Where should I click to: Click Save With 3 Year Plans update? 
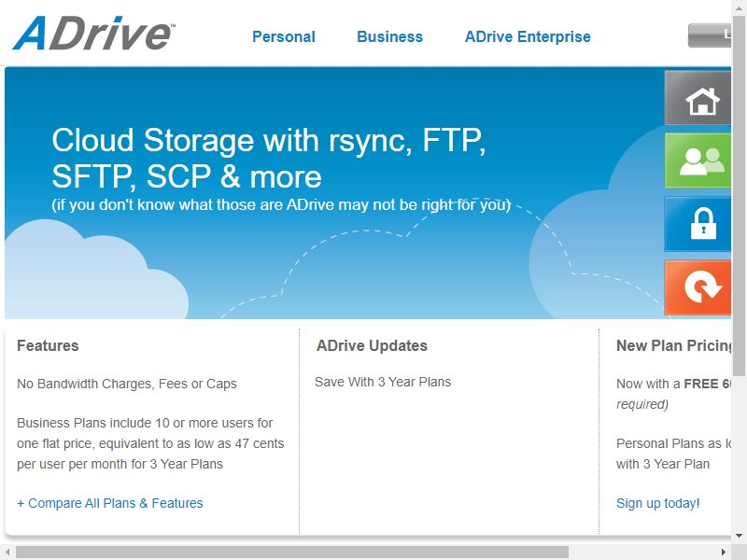pyautogui.click(x=383, y=382)
